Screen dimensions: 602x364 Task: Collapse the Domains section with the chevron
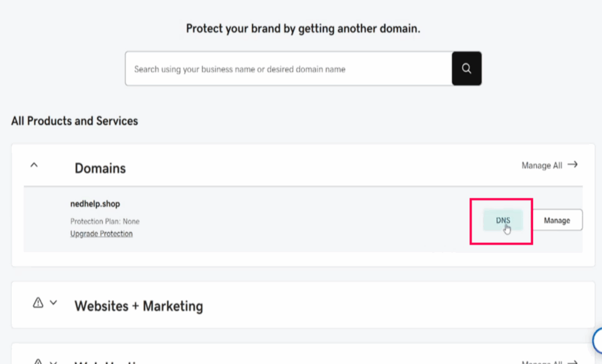point(34,166)
